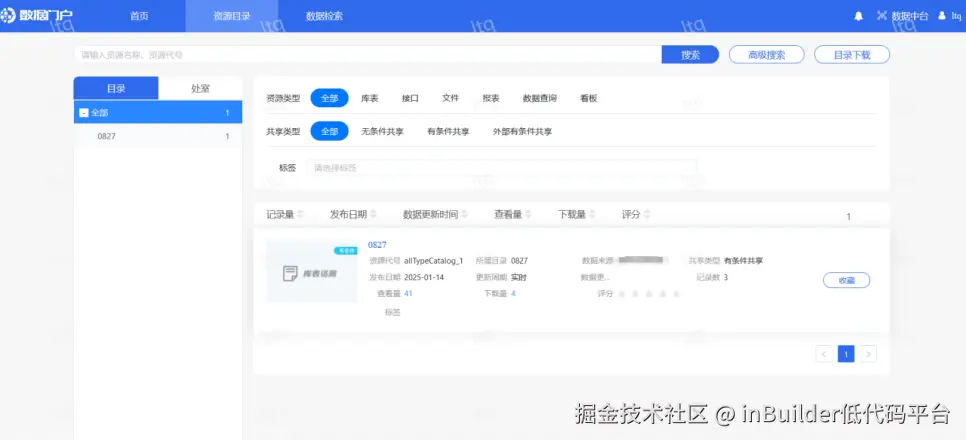Click the 目录下载 button

(x=852, y=55)
